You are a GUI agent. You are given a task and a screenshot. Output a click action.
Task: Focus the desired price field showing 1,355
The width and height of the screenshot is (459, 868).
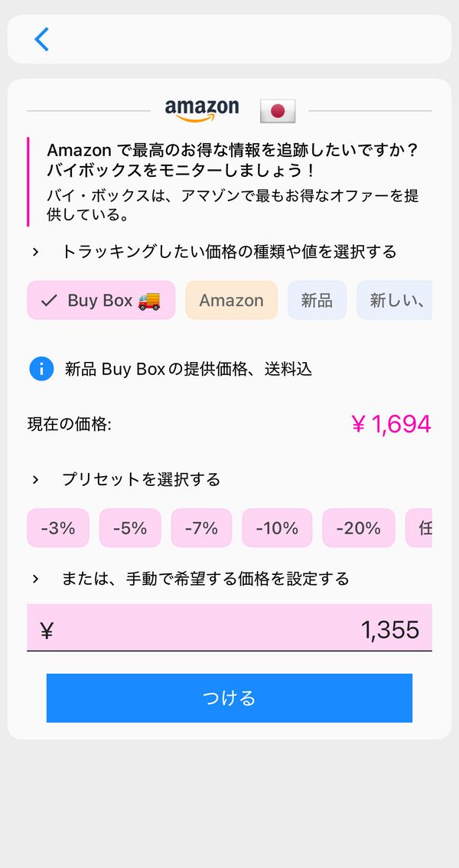(x=229, y=628)
